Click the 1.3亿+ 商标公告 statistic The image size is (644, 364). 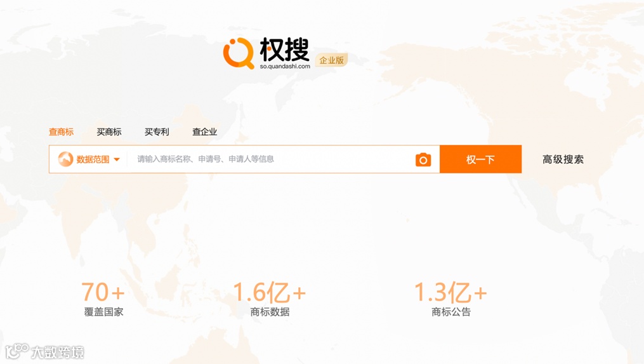[451, 299]
